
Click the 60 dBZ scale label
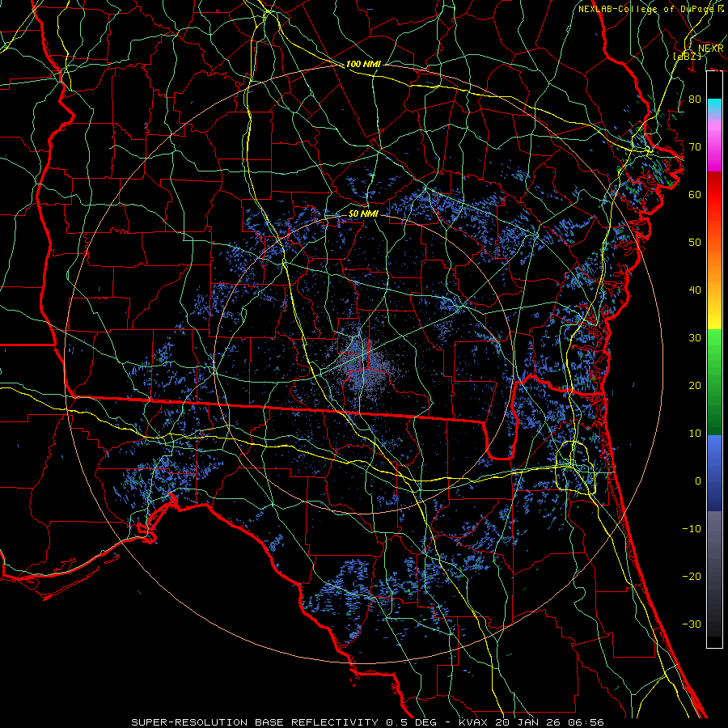pyautogui.click(x=695, y=195)
